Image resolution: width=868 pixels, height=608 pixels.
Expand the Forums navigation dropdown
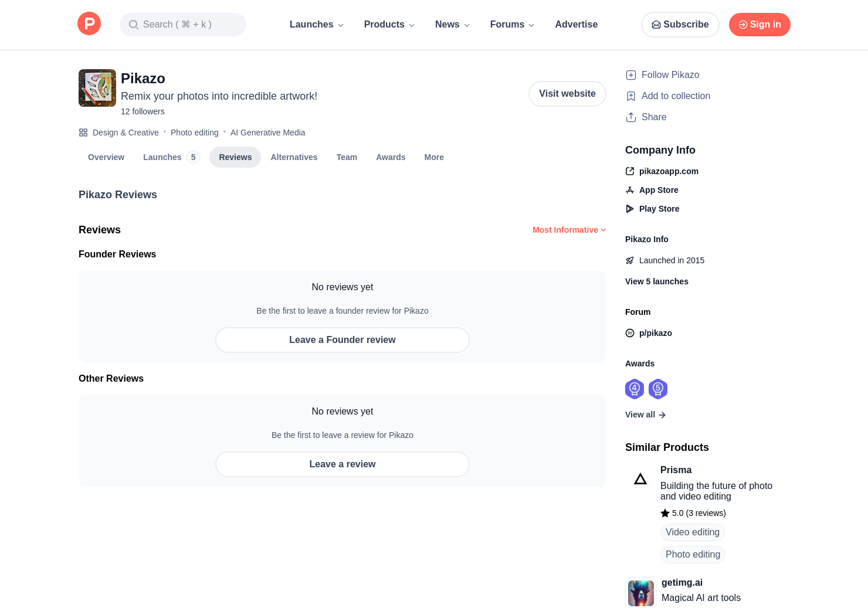pyautogui.click(x=512, y=25)
